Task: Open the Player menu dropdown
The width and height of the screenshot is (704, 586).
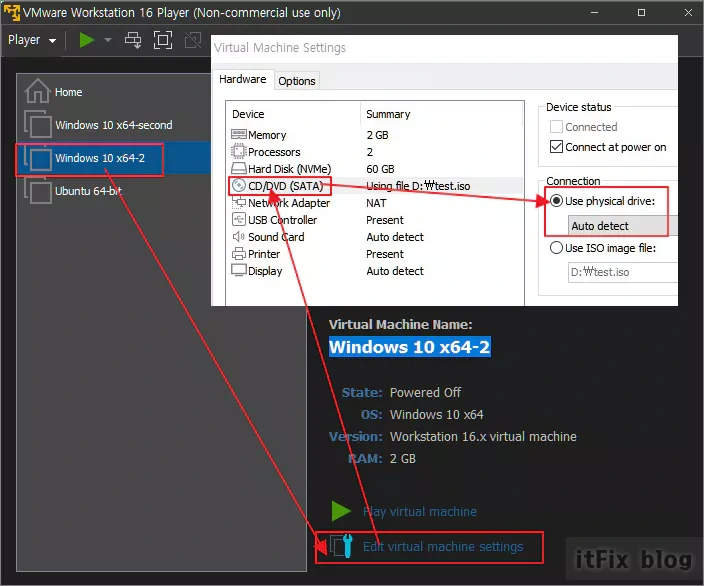Action: tap(32, 40)
